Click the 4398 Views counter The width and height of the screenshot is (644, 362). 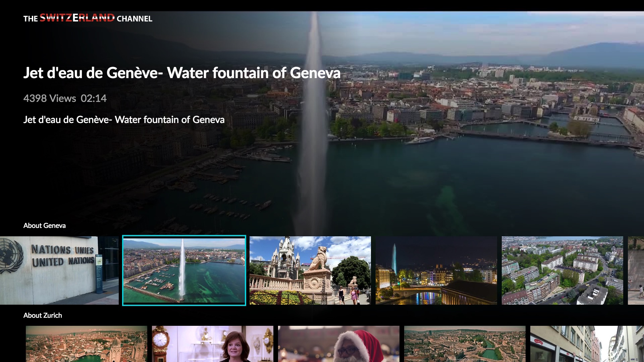(x=50, y=98)
